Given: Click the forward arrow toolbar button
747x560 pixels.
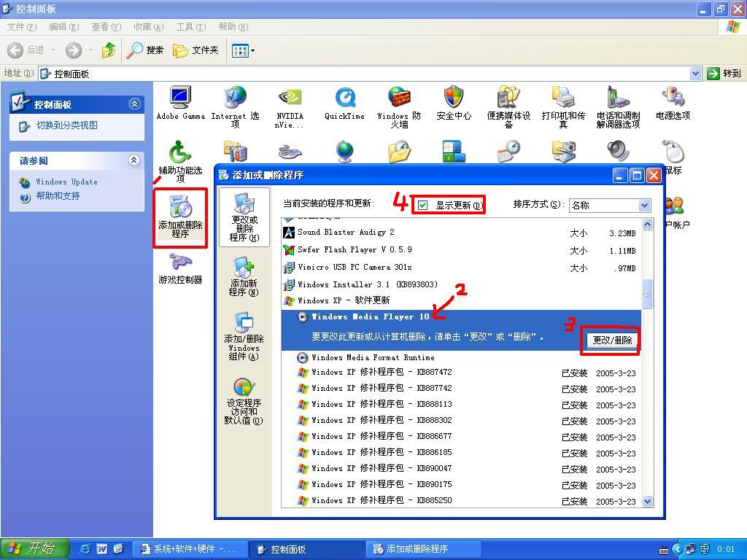Looking at the screenshot, I should click(x=74, y=50).
